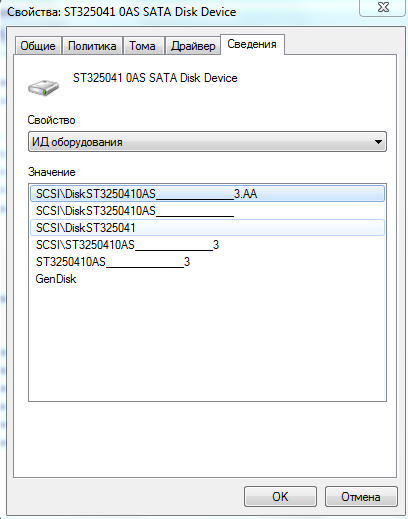Select the Тома tab
This screenshot has width=408, height=519.
(x=143, y=46)
